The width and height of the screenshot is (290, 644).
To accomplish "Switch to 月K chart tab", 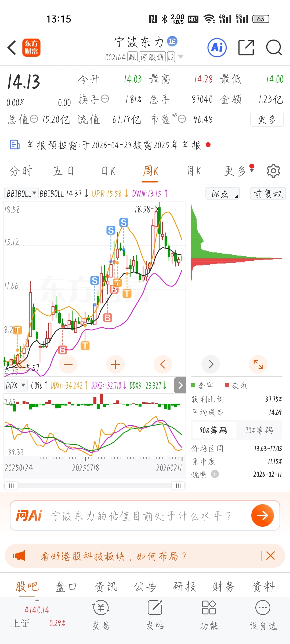I will 193,171.
